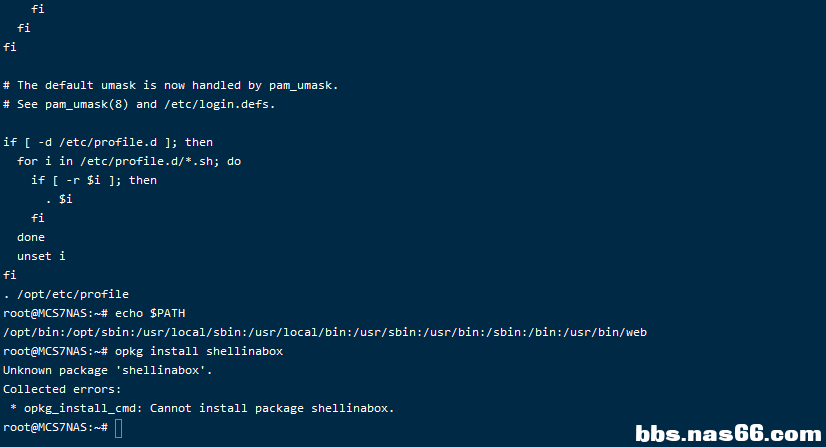Click the 'default umask' comment line

(170, 85)
